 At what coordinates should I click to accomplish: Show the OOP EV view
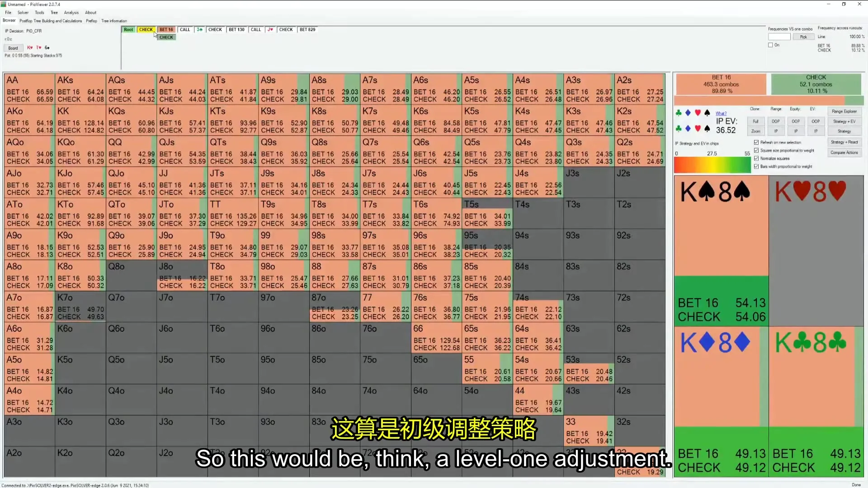pos(816,122)
